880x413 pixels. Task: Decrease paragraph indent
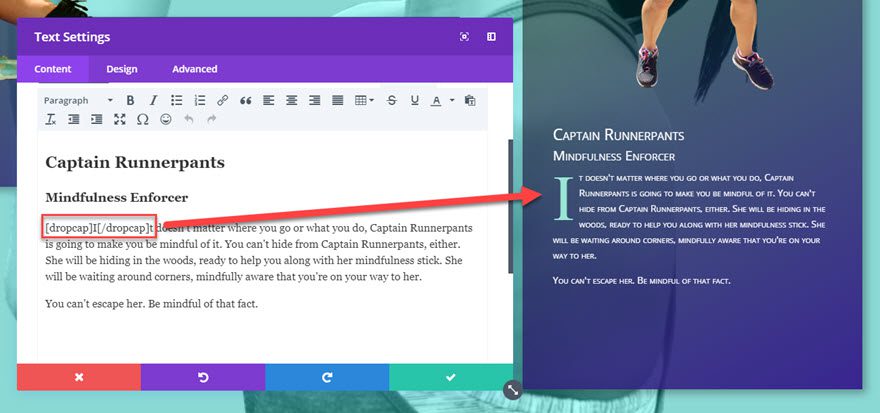click(74, 119)
